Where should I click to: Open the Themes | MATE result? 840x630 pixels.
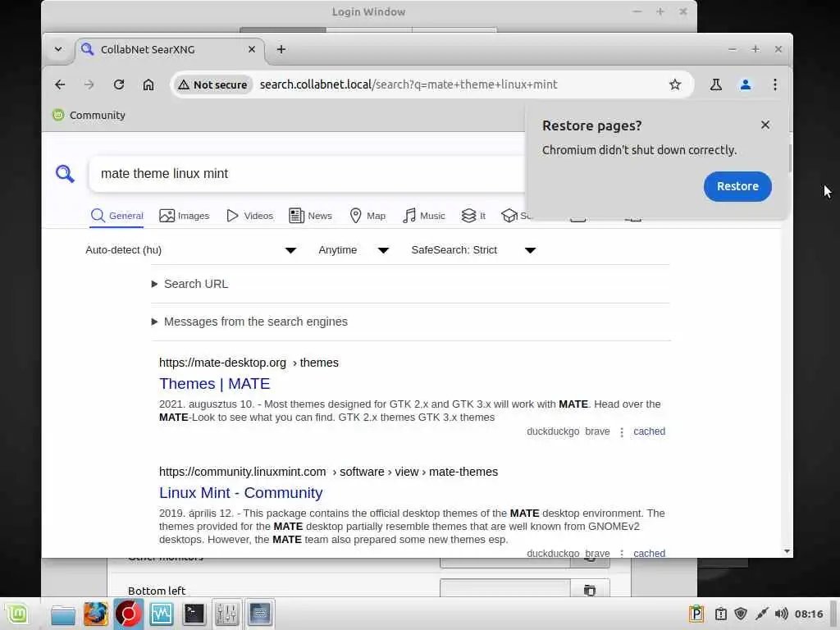coord(214,384)
